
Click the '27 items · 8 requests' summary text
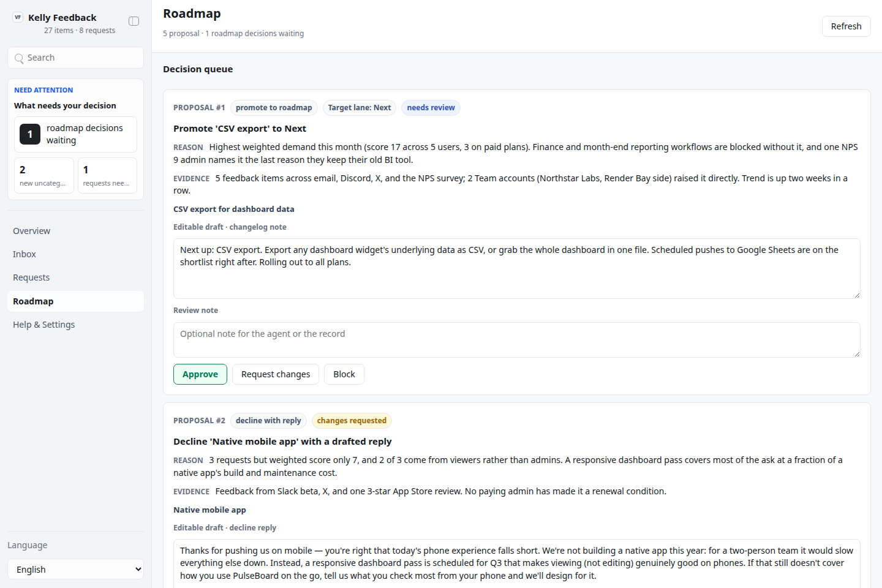pyautogui.click(x=80, y=31)
